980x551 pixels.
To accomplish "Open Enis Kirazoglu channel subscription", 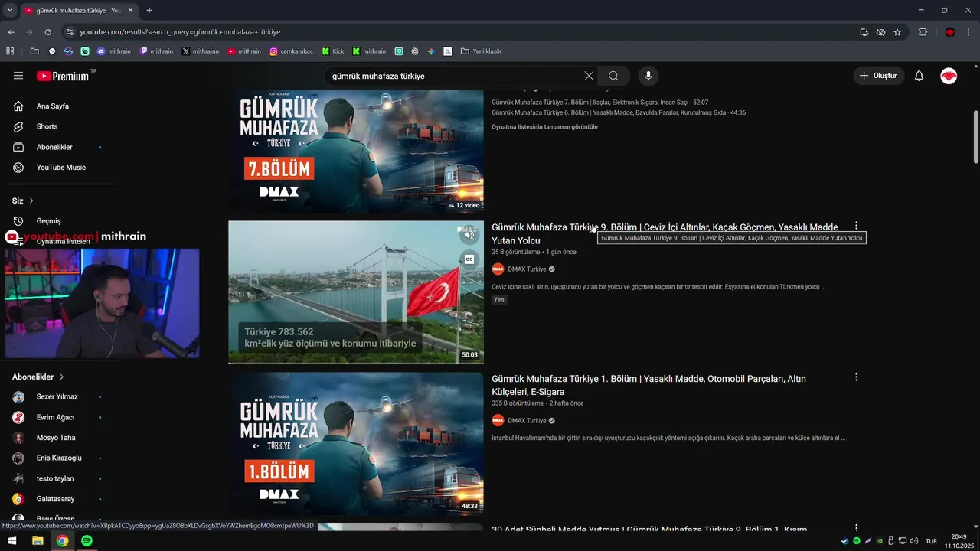I will 58,458.
